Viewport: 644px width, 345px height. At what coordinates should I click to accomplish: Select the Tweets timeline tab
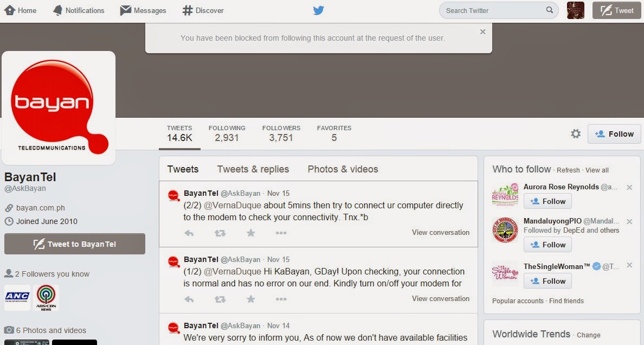click(183, 169)
